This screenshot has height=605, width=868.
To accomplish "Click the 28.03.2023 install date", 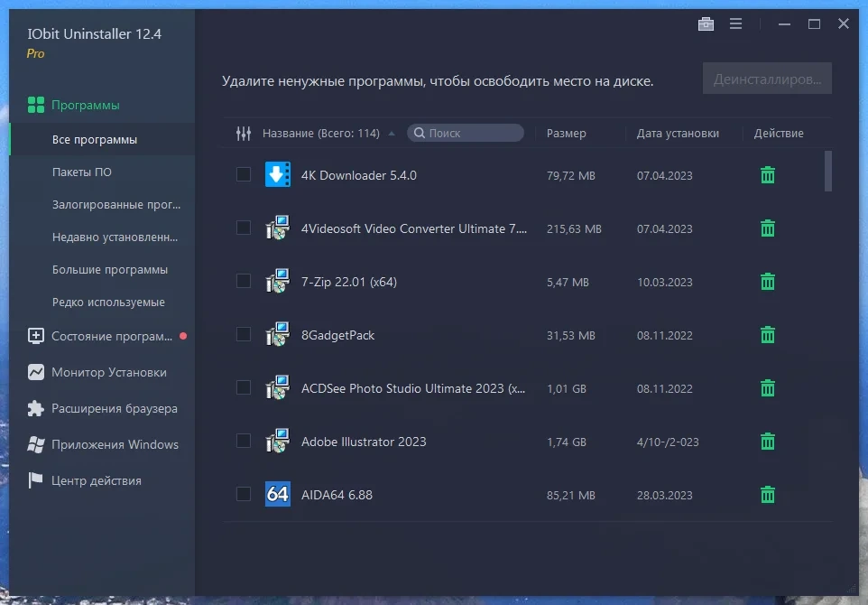I will tap(664, 496).
